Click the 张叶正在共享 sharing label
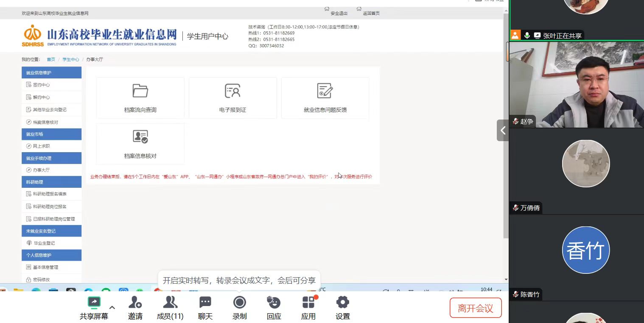This screenshot has height=323, width=644. [x=562, y=36]
